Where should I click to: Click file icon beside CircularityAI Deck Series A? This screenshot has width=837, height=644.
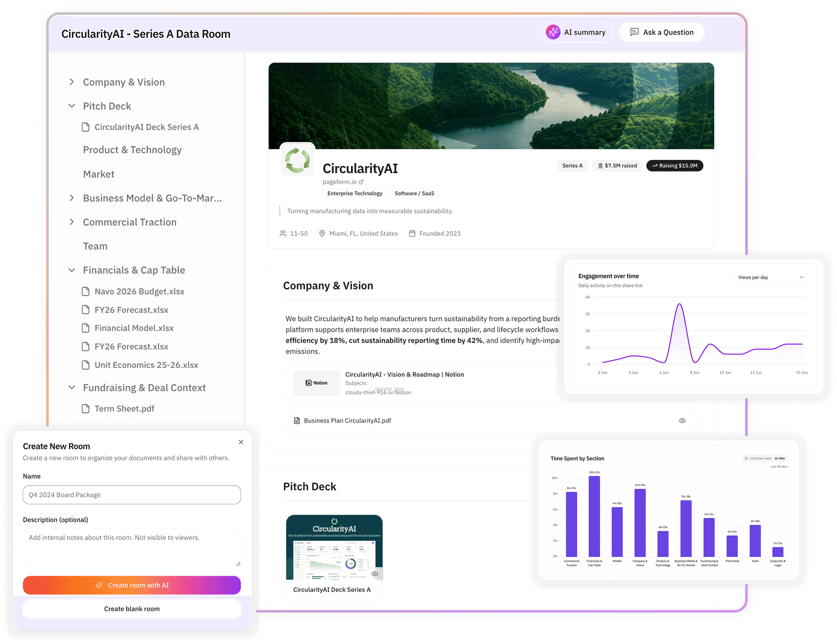pyautogui.click(x=86, y=127)
